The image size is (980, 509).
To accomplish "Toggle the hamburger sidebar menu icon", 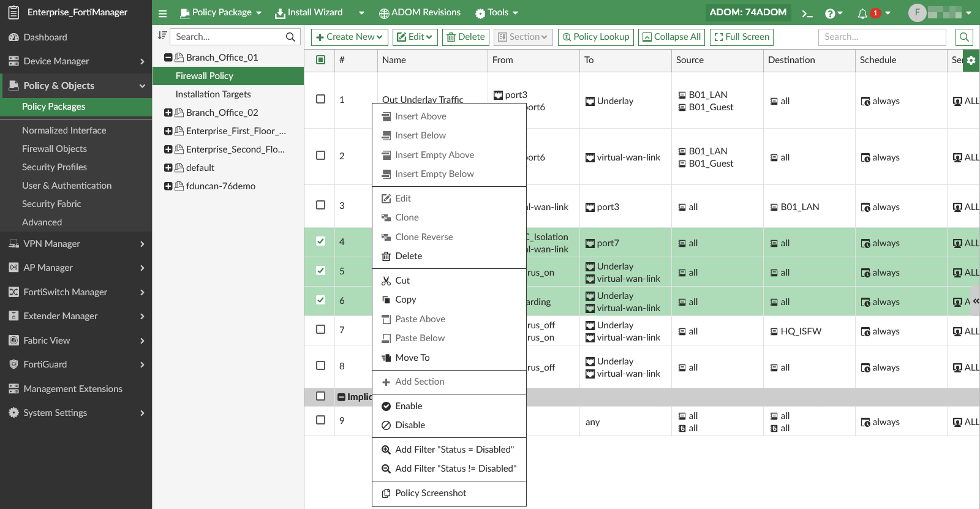I will 162,13.
